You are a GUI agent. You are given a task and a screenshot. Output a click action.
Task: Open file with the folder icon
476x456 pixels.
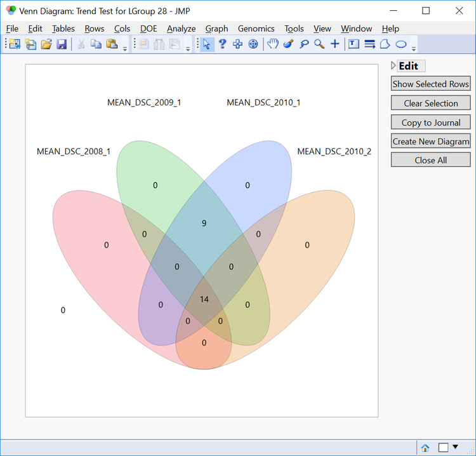46,44
